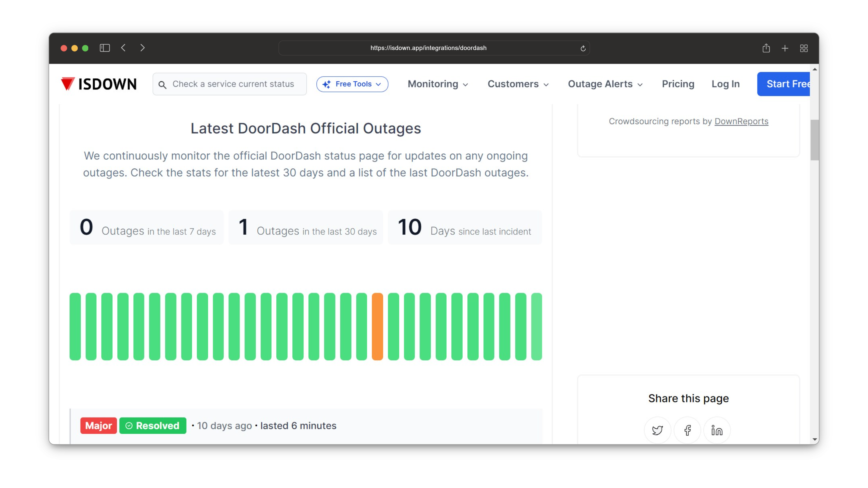Click the Facebook share icon
Viewport: 868px width, 488px height.
pos(687,430)
